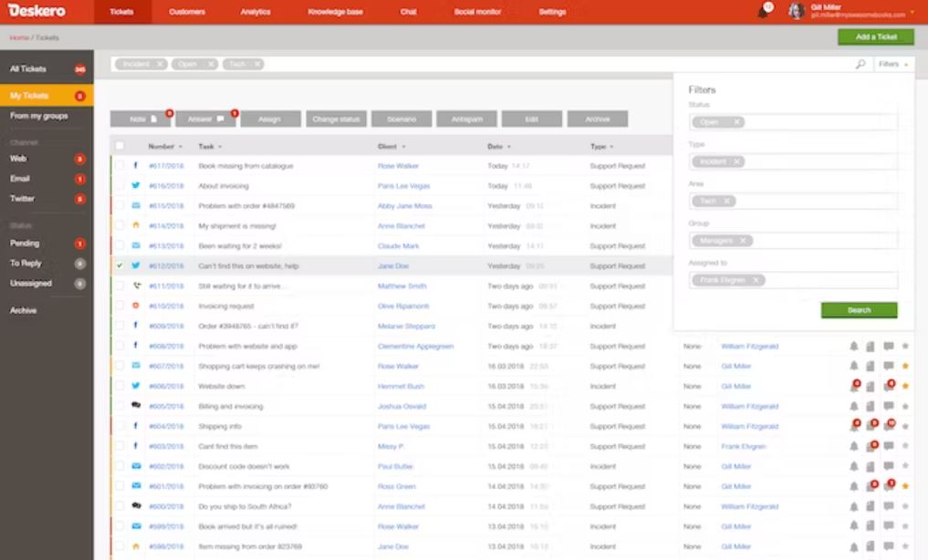Tick the checkbox for ticket #609/2018
Image resolution: width=928 pixels, height=560 pixels.
point(120,326)
